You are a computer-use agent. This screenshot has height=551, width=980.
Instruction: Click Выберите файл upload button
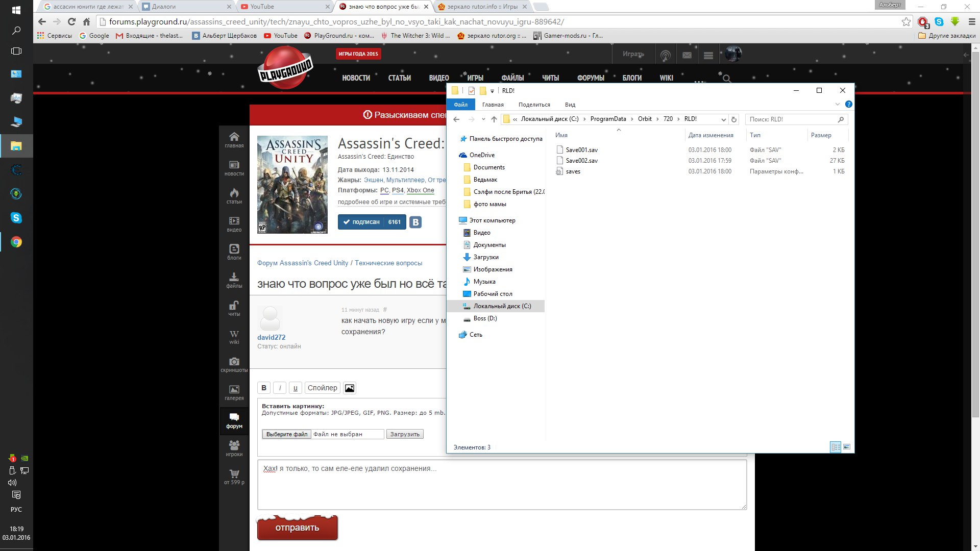pyautogui.click(x=287, y=434)
